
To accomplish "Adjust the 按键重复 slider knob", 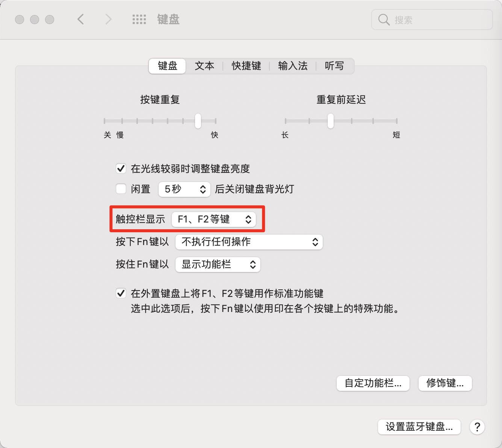I will click(198, 121).
